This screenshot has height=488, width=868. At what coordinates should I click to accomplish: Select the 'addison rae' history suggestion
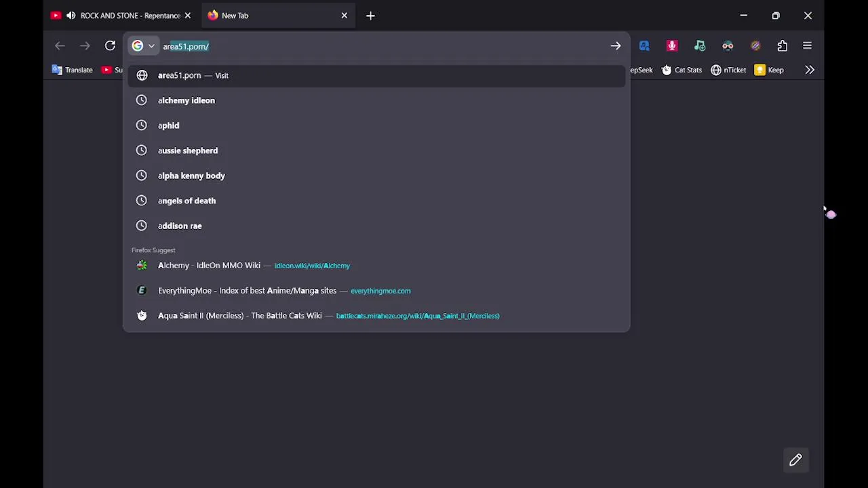tap(376, 226)
